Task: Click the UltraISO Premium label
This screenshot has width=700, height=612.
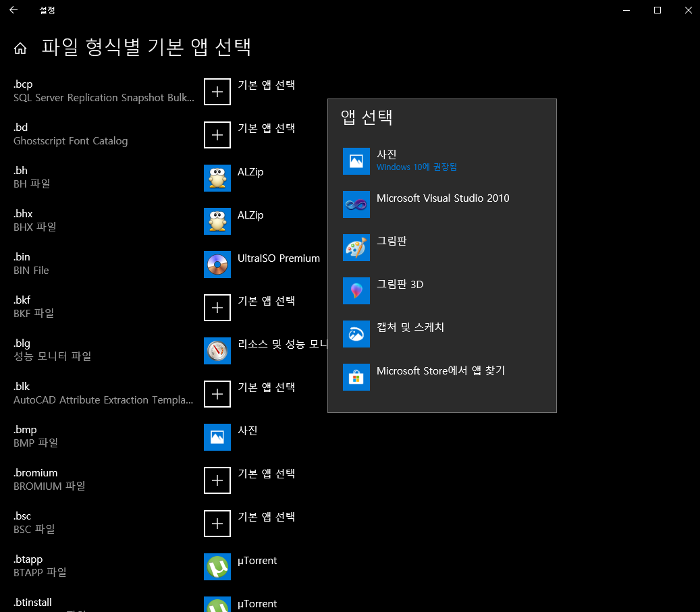Action: [279, 258]
